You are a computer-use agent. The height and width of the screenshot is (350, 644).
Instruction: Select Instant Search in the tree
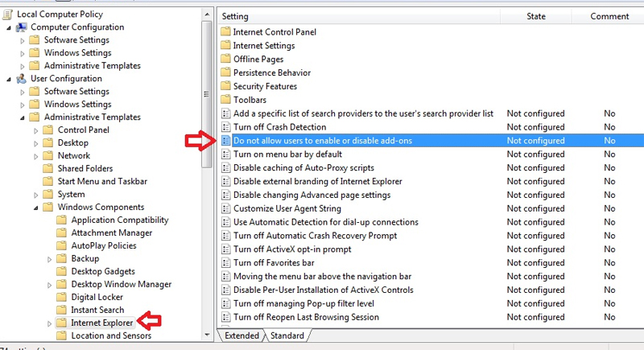97,310
